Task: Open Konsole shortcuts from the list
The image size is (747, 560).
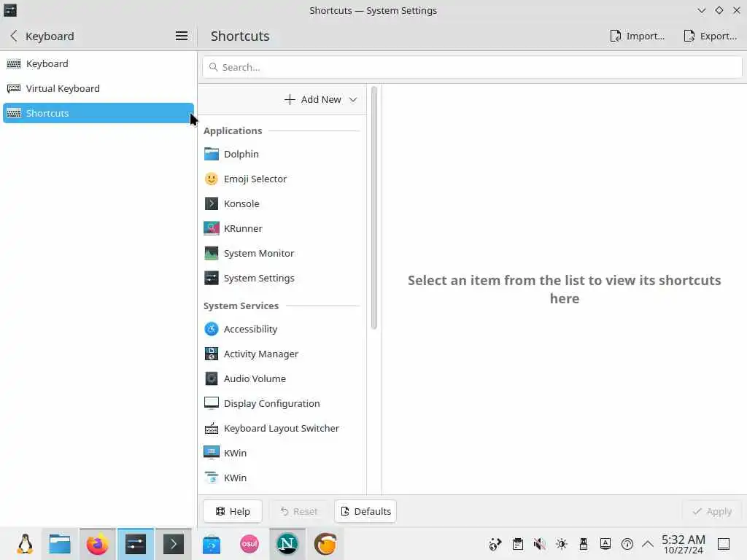Action: pyautogui.click(x=282, y=203)
